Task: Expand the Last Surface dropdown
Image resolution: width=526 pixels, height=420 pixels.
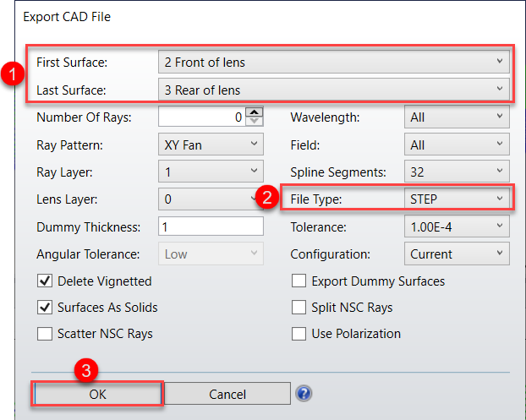Action: click(x=333, y=90)
